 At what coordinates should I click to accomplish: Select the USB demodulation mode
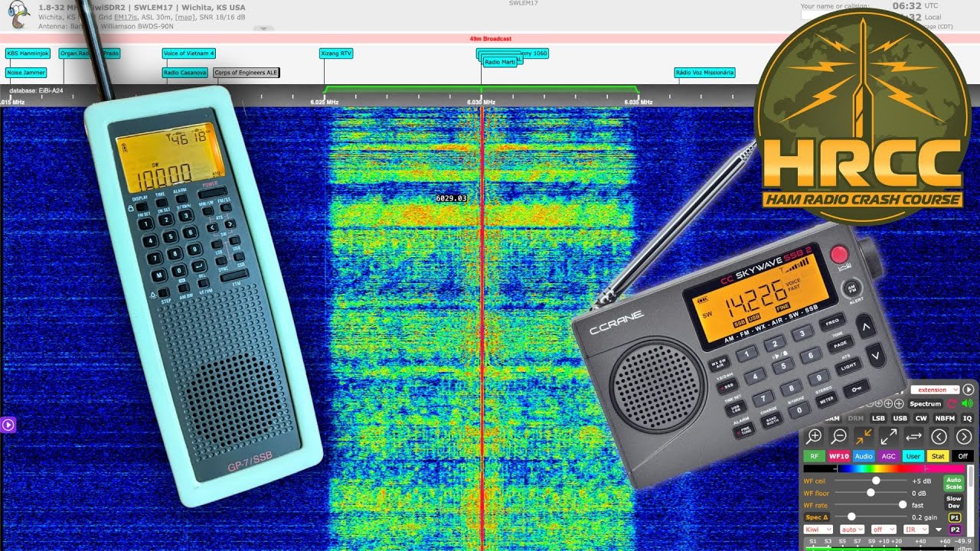click(900, 418)
